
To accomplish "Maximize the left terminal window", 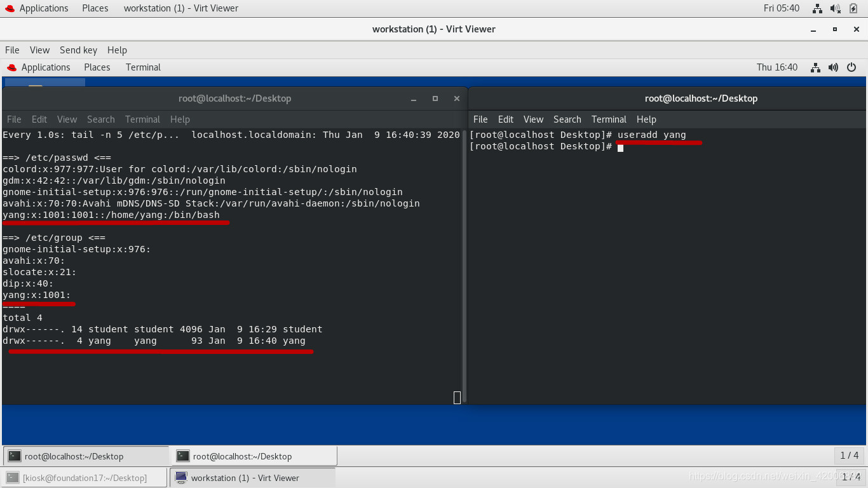I will tap(435, 98).
